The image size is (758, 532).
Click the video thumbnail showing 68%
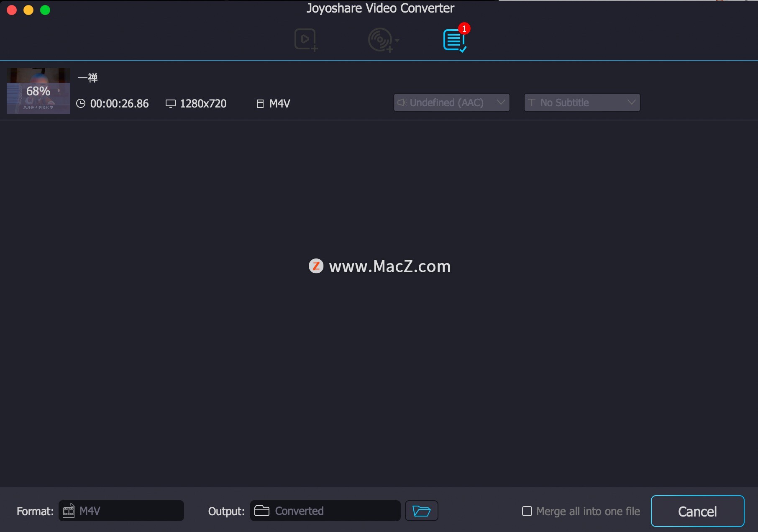point(38,91)
